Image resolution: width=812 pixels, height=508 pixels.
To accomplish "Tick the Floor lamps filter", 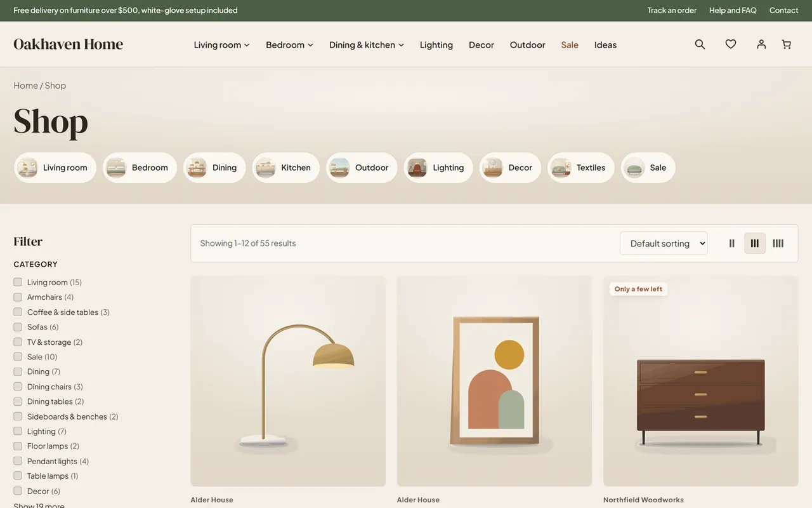I will pyautogui.click(x=18, y=446).
